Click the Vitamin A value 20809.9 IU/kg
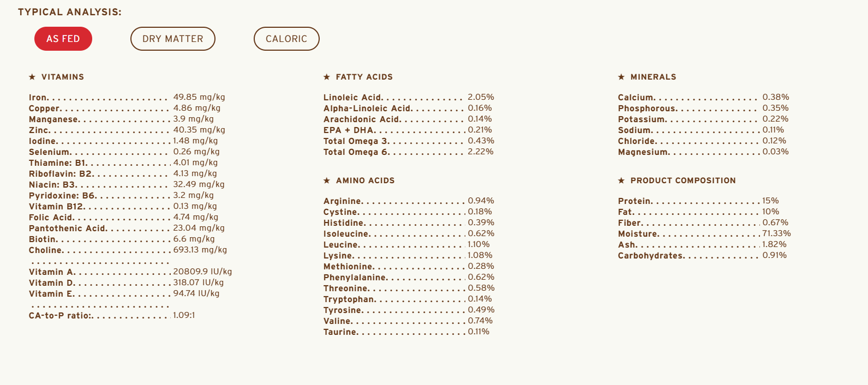 pyautogui.click(x=202, y=272)
